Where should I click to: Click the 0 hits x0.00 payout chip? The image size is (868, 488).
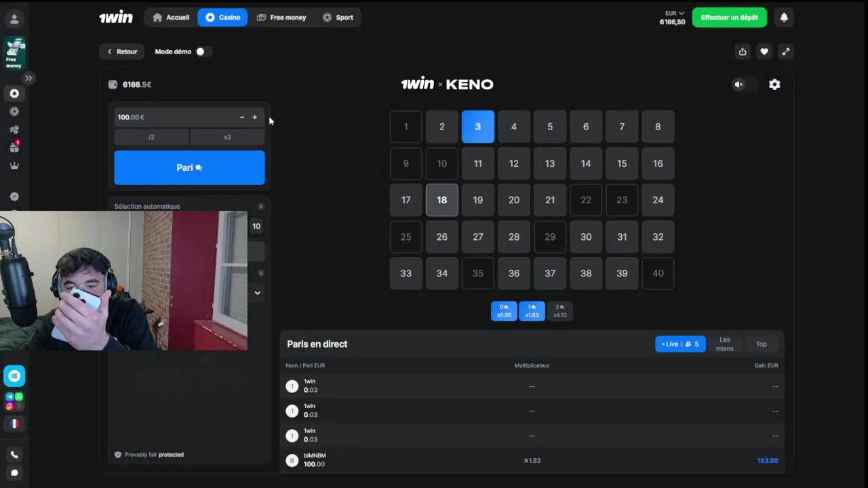pos(504,311)
